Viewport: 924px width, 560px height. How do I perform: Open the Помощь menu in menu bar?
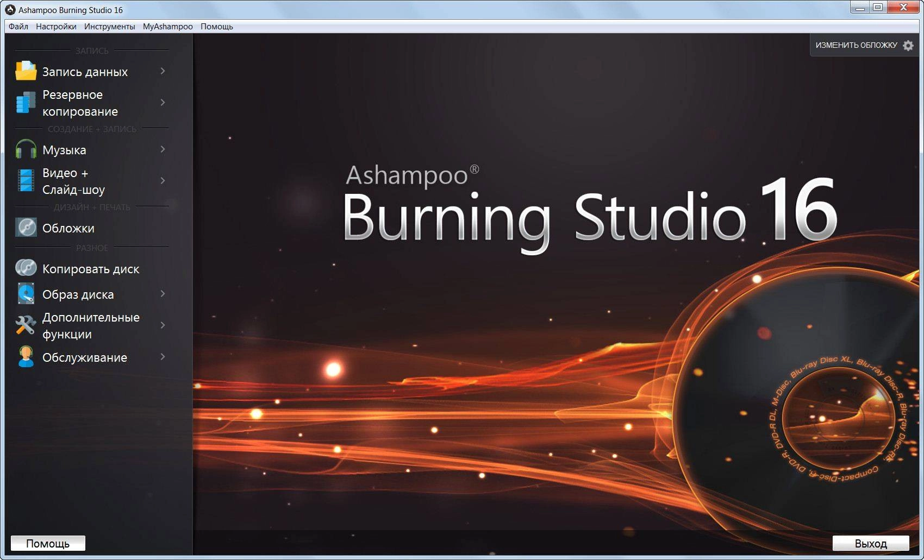coord(216,27)
